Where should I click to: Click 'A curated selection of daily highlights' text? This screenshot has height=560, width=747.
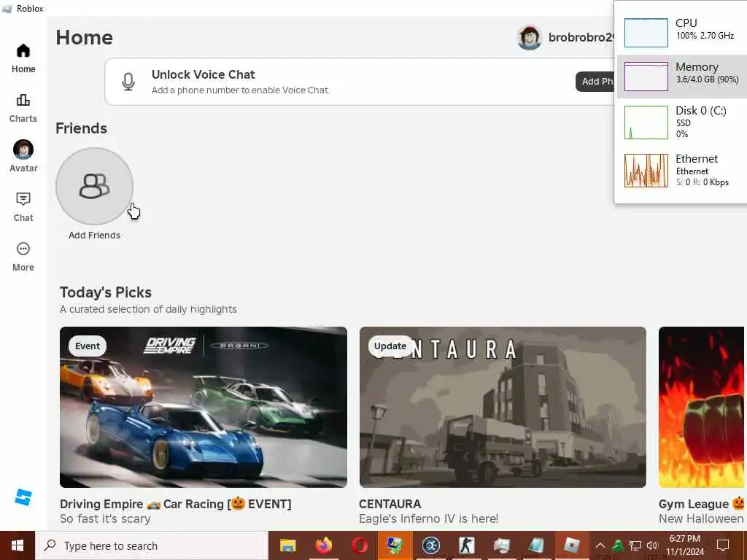point(148,309)
